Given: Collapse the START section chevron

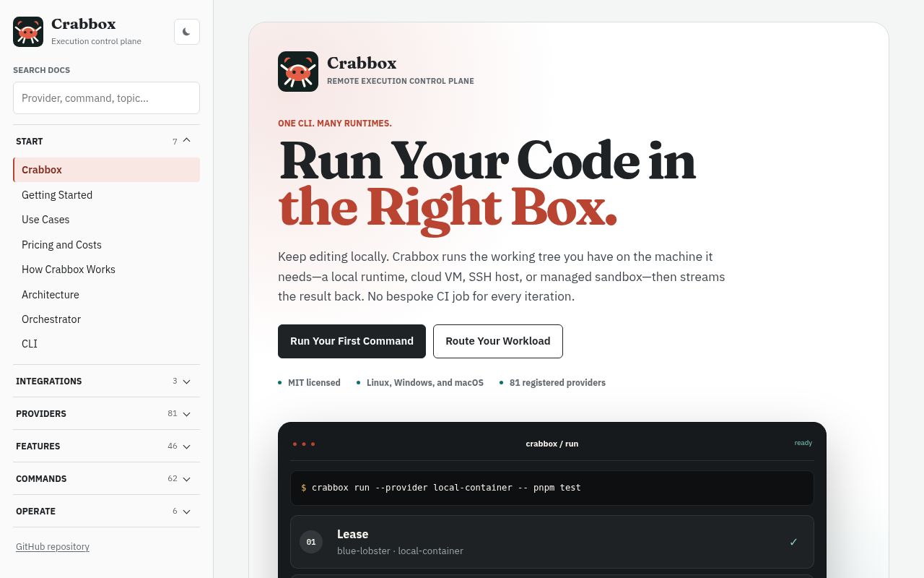Looking at the screenshot, I should (x=186, y=141).
